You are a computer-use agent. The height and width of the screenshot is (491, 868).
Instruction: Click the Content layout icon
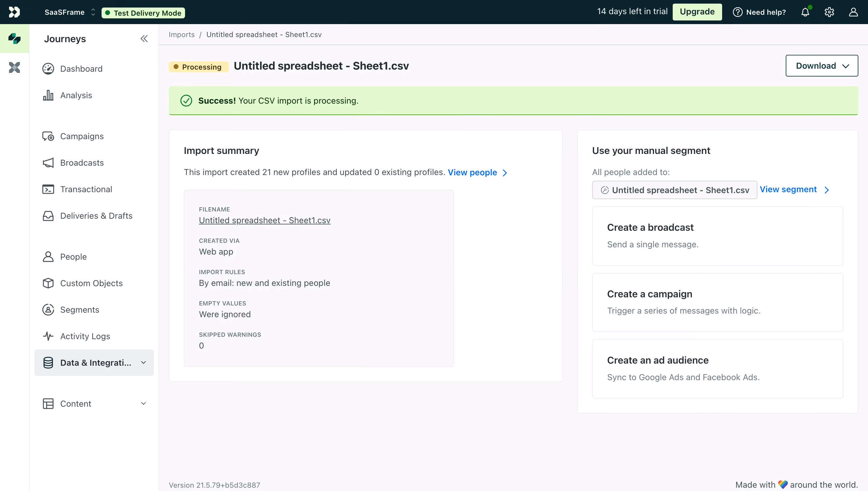48,404
